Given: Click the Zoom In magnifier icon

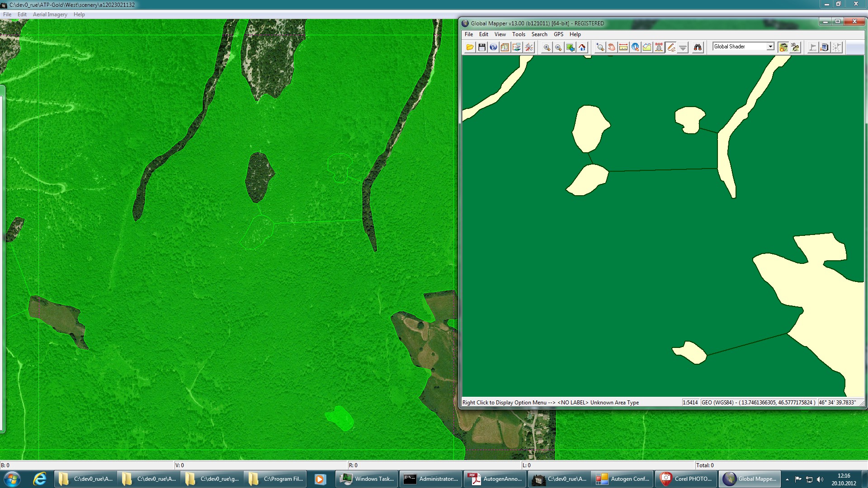Looking at the screenshot, I should tap(547, 47).
